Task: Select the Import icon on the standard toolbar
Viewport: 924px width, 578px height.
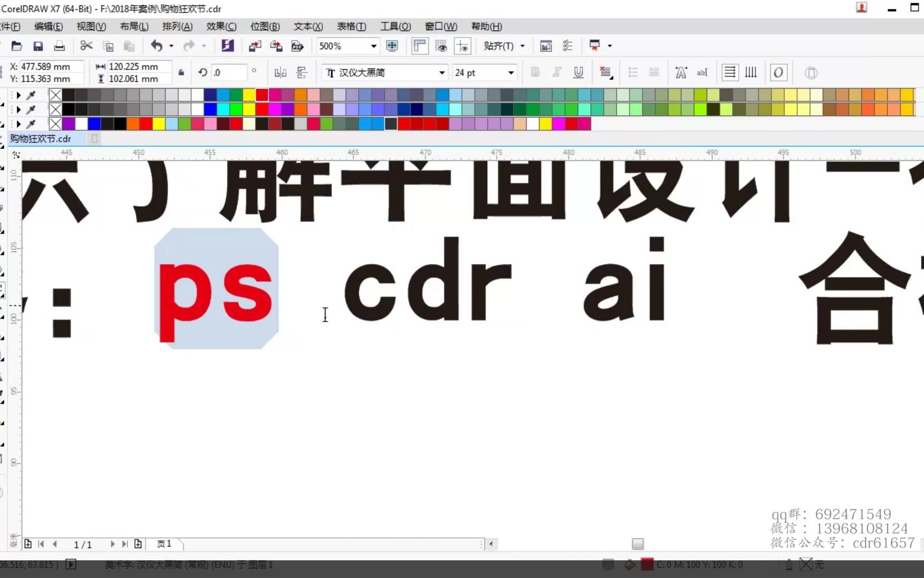Action: pos(254,46)
